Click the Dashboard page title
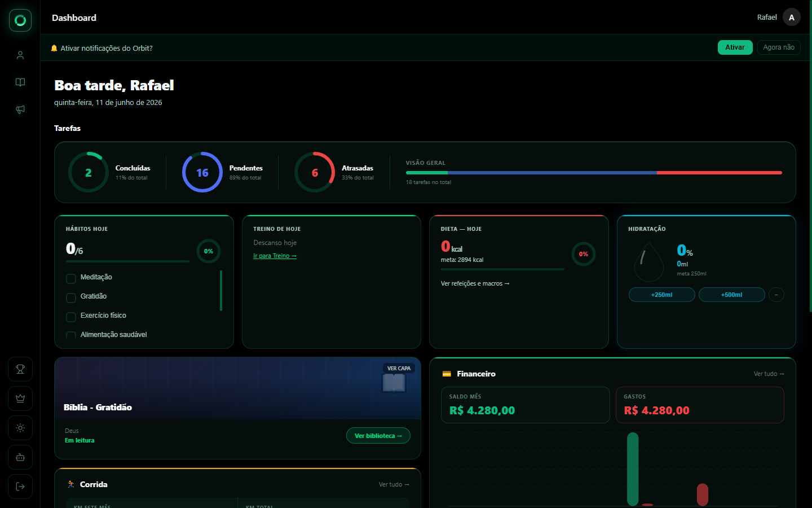The width and height of the screenshot is (812, 508). click(74, 17)
